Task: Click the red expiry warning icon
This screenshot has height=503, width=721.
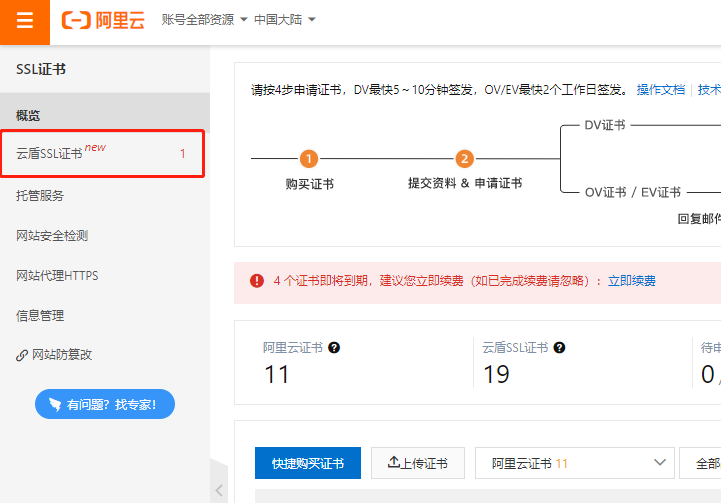Action: click(257, 281)
